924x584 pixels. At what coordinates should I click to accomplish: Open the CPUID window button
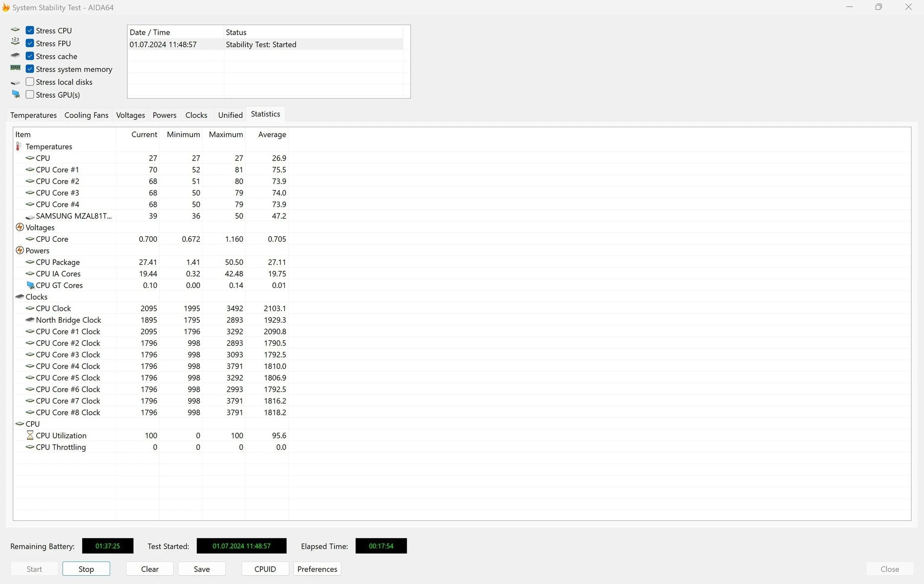[x=265, y=569]
